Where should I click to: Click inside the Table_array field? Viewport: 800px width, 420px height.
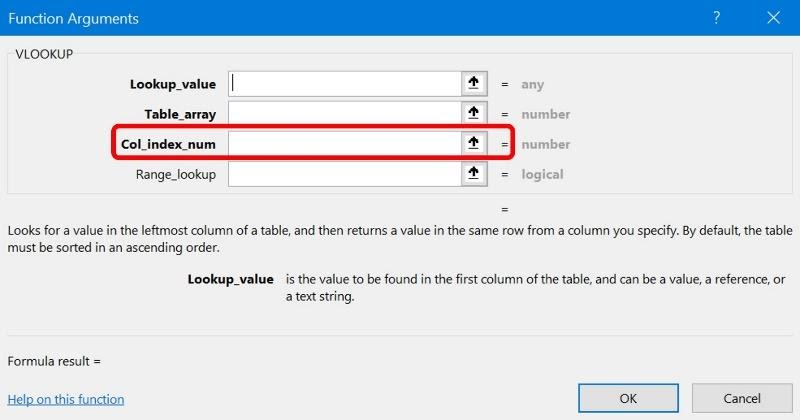pyautogui.click(x=344, y=114)
